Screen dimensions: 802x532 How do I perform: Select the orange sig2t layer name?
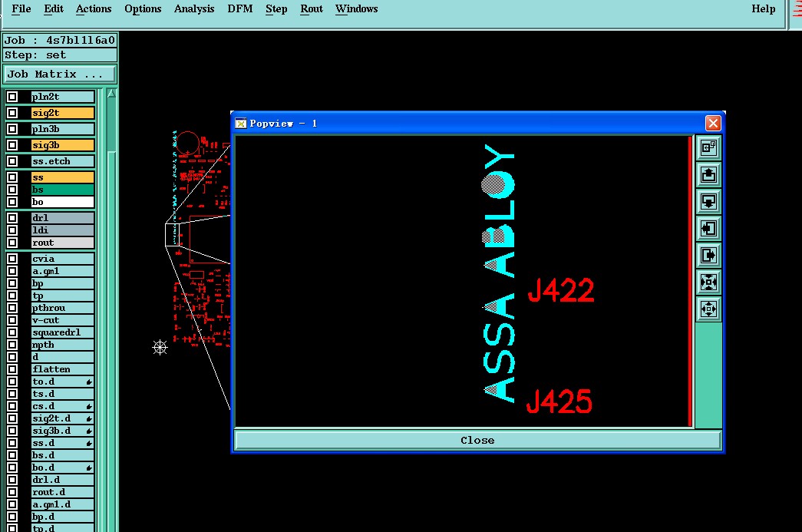[63, 113]
